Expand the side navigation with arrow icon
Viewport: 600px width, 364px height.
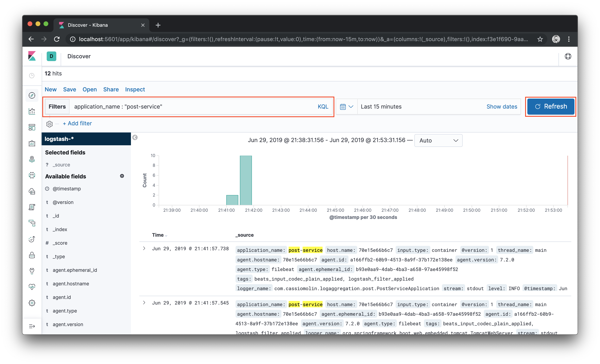click(32, 326)
